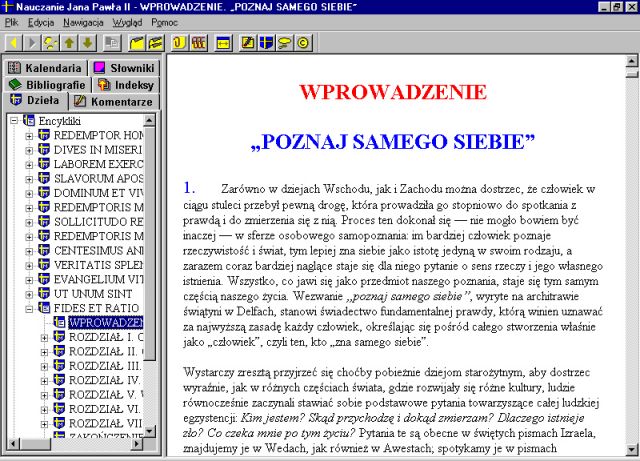Collapse the Encykliki tree node
The image size is (640, 461).
[14, 121]
